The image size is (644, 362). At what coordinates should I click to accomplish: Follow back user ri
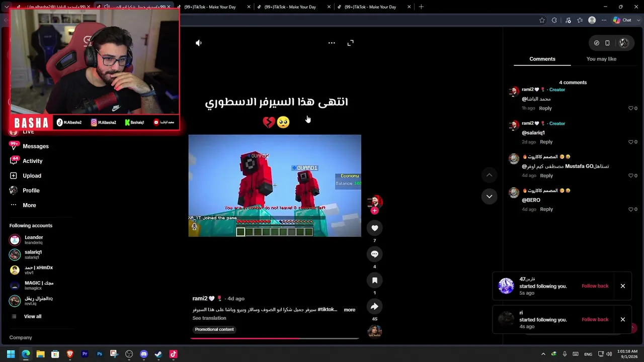pyautogui.click(x=595, y=320)
